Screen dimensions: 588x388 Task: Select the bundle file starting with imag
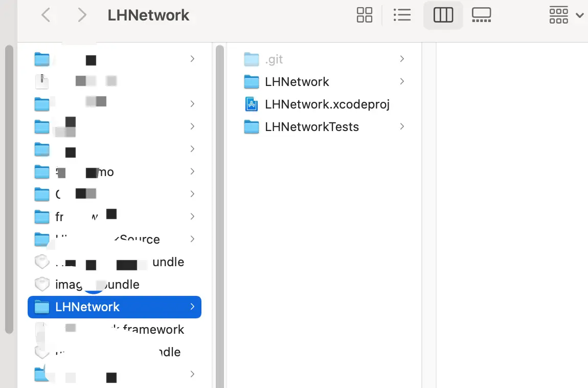click(x=97, y=285)
